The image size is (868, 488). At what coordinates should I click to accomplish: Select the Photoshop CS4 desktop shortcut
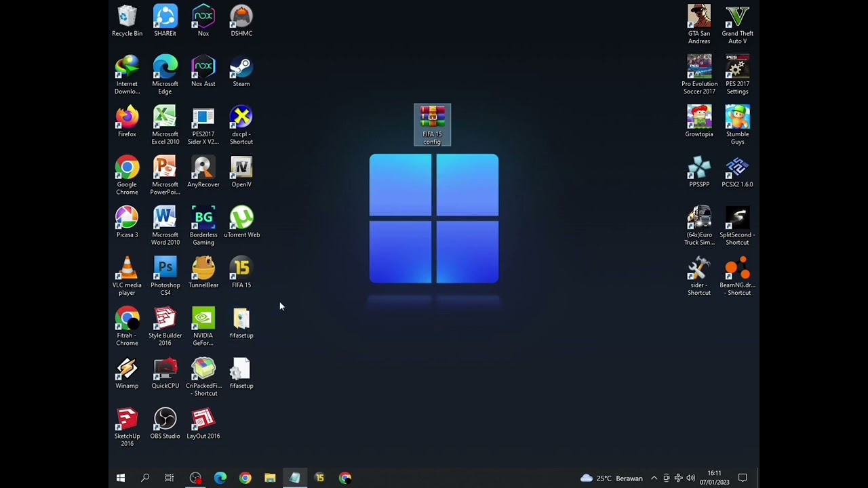pos(165,276)
